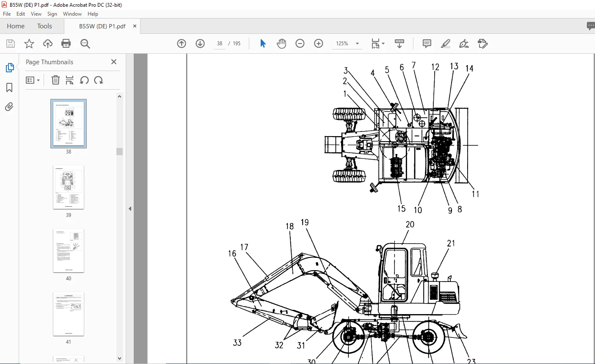Open the Sign menu
The image size is (595, 364).
pos(52,14)
